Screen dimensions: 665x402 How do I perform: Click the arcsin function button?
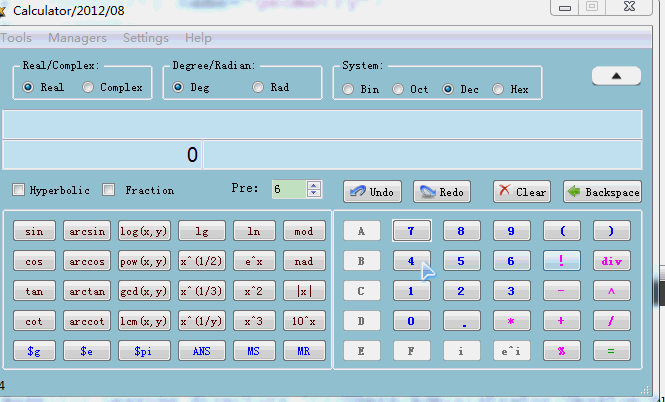[87, 231]
